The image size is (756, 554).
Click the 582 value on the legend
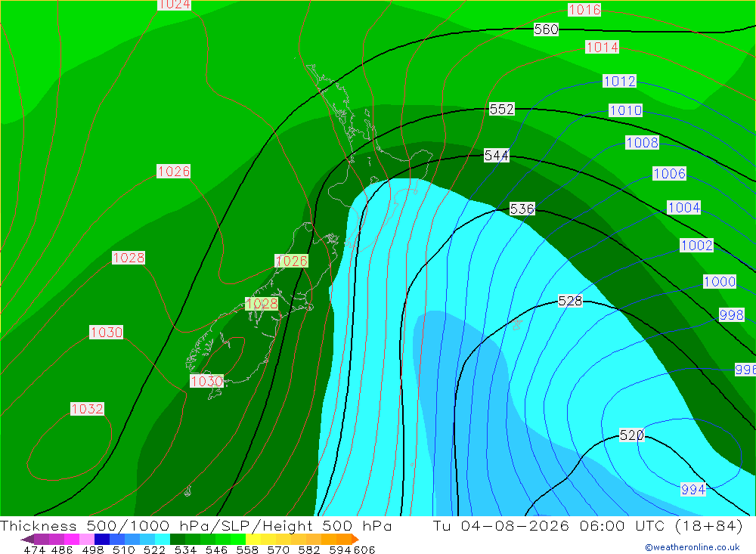[309, 549]
